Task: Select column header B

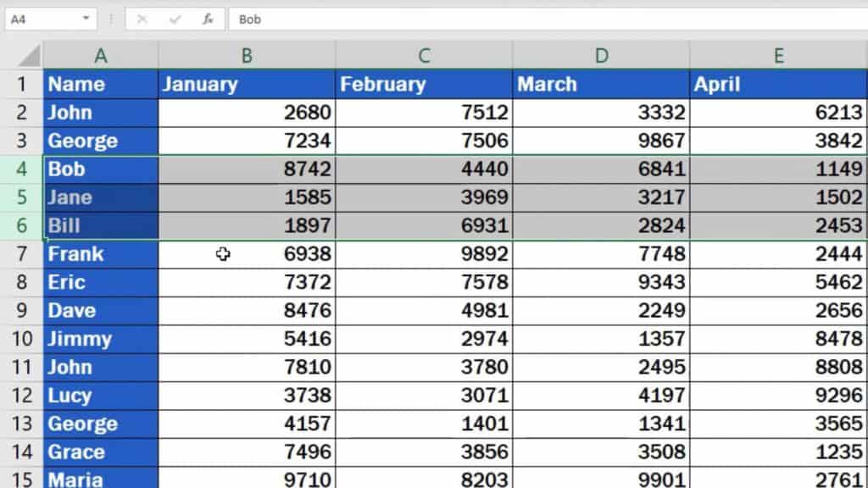Action: [247, 54]
